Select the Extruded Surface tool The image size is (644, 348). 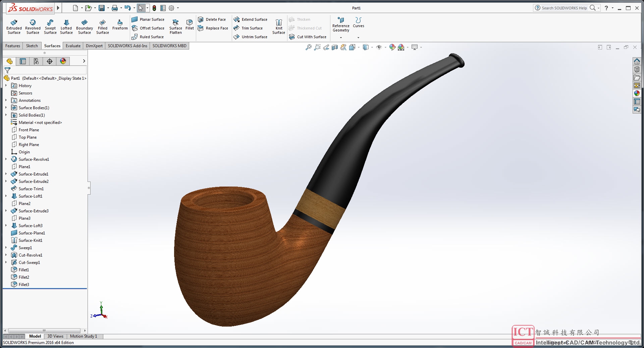[x=14, y=26]
